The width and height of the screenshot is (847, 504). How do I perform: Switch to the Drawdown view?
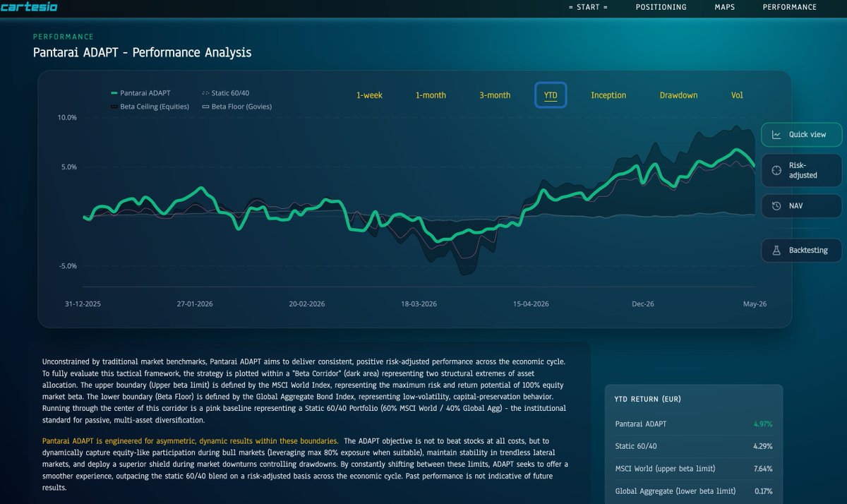click(678, 95)
